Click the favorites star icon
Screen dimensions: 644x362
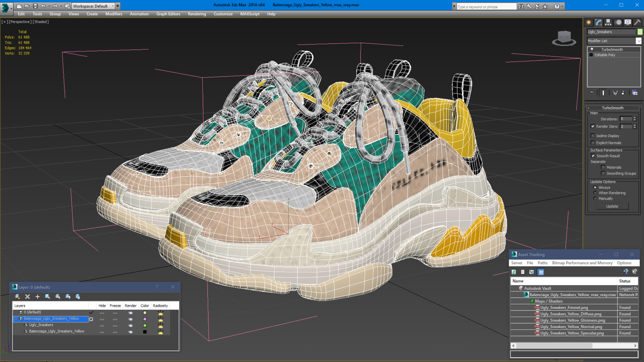545,6
